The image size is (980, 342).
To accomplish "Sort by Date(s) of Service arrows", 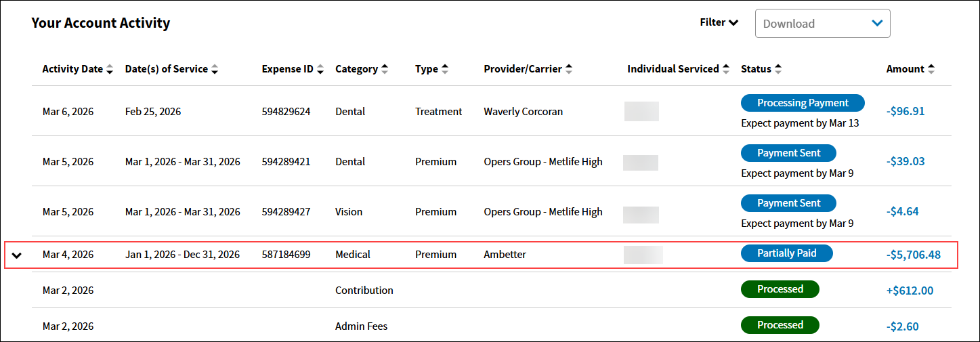I will pyautogui.click(x=215, y=69).
